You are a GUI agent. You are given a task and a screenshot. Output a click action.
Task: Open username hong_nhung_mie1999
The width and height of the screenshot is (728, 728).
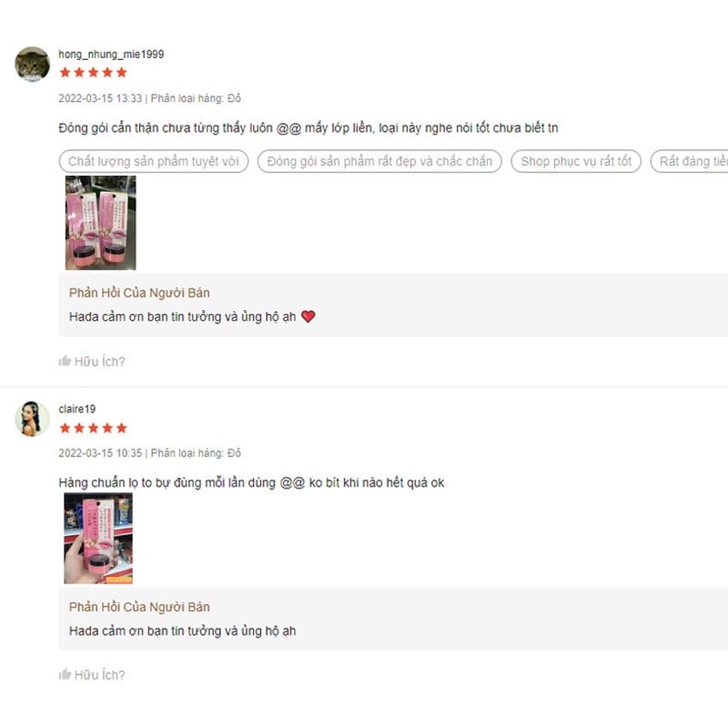[x=111, y=55]
